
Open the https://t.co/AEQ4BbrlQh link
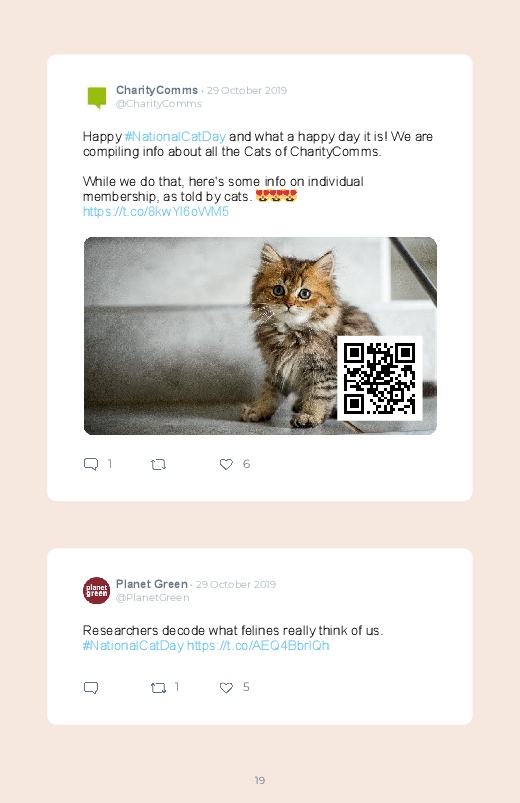pos(258,645)
